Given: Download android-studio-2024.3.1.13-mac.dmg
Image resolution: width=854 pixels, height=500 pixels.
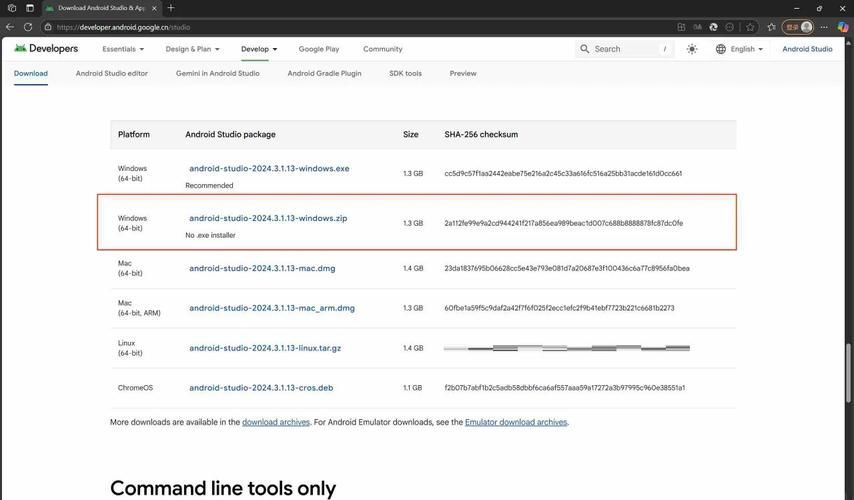Looking at the screenshot, I should pyautogui.click(x=262, y=269).
